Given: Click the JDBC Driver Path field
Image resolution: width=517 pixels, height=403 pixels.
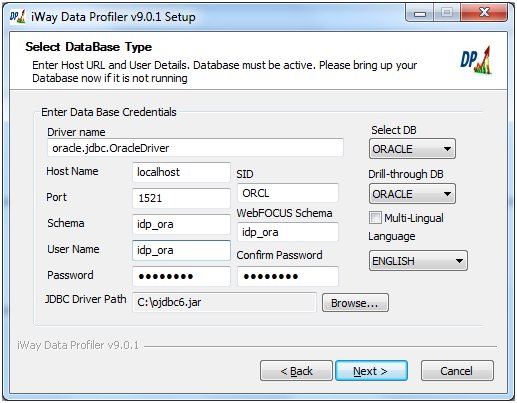Looking at the screenshot, I should point(224,302).
